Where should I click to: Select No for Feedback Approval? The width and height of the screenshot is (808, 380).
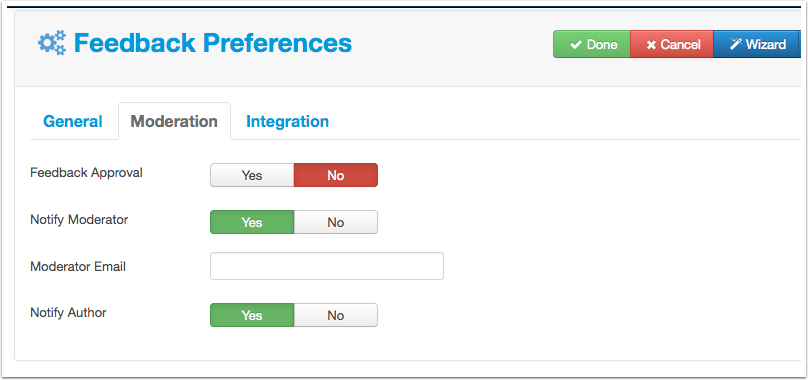335,175
